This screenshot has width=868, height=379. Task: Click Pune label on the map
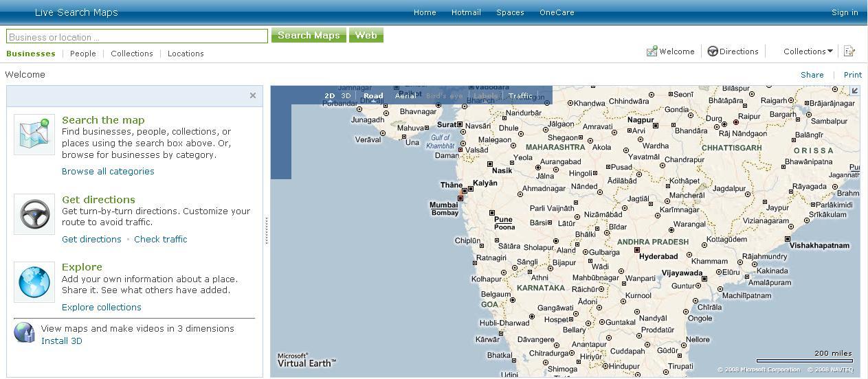click(503, 220)
